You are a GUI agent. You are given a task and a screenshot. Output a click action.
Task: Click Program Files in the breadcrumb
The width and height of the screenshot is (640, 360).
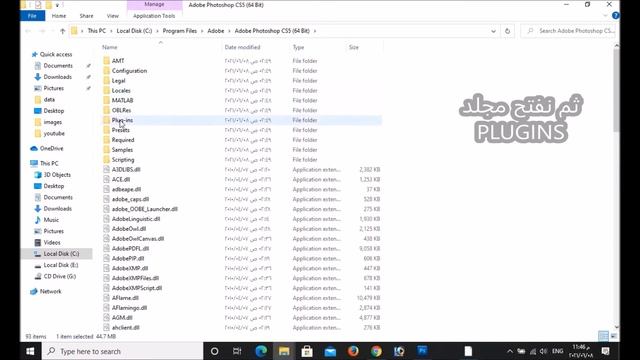(180, 31)
